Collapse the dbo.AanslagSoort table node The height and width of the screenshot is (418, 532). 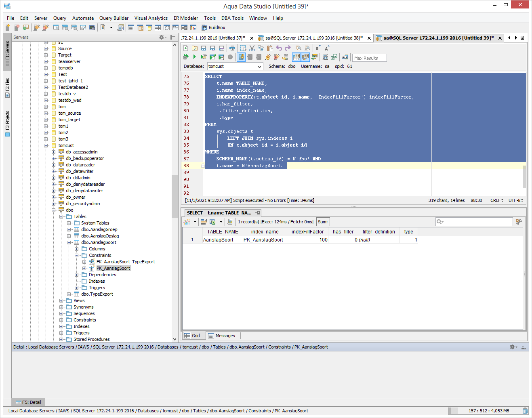(x=69, y=242)
